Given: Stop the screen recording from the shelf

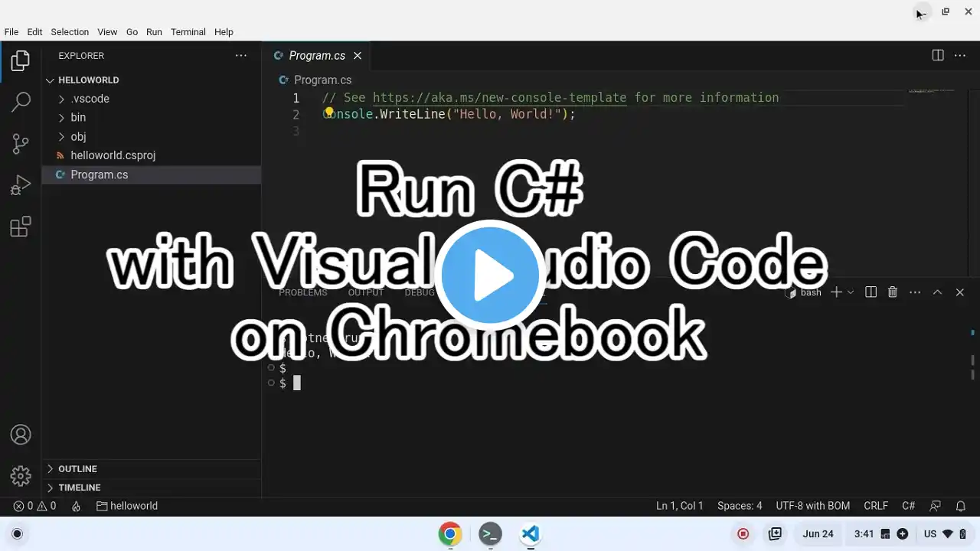Looking at the screenshot, I should [x=743, y=534].
